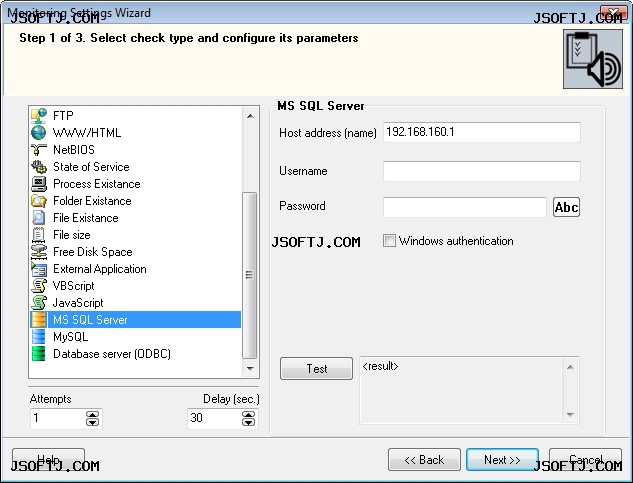Choose the NetBIOS network icon
The height and width of the screenshot is (483, 633).
[39, 150]
